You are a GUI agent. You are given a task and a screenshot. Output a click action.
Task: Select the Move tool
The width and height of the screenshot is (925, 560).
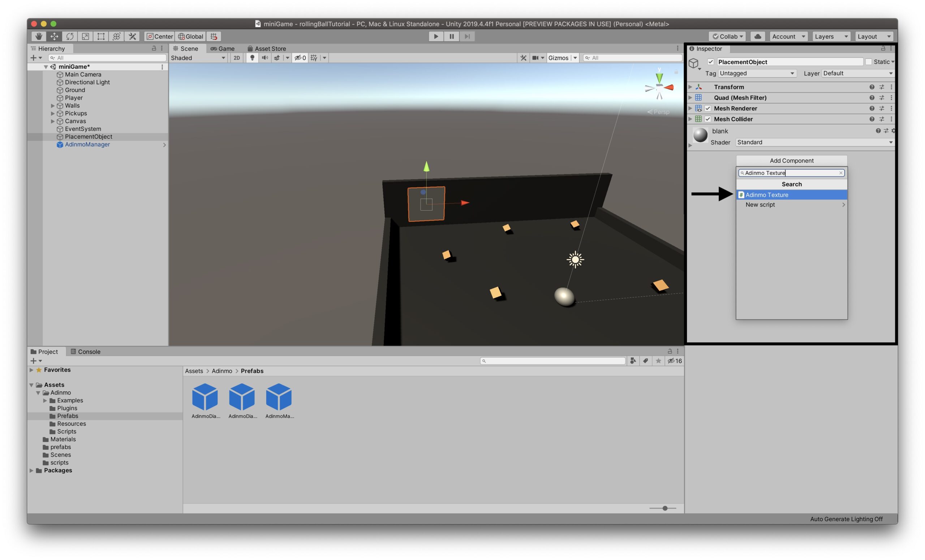point(54,36)
